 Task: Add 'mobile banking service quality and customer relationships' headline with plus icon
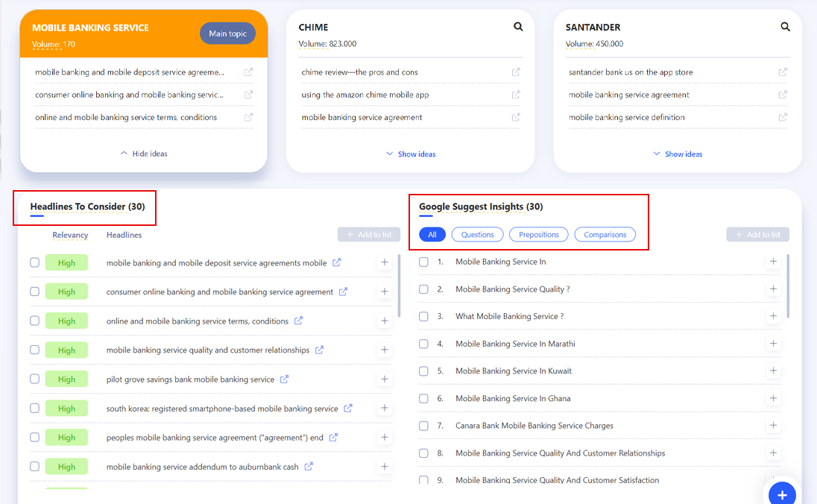click(385, 350)
